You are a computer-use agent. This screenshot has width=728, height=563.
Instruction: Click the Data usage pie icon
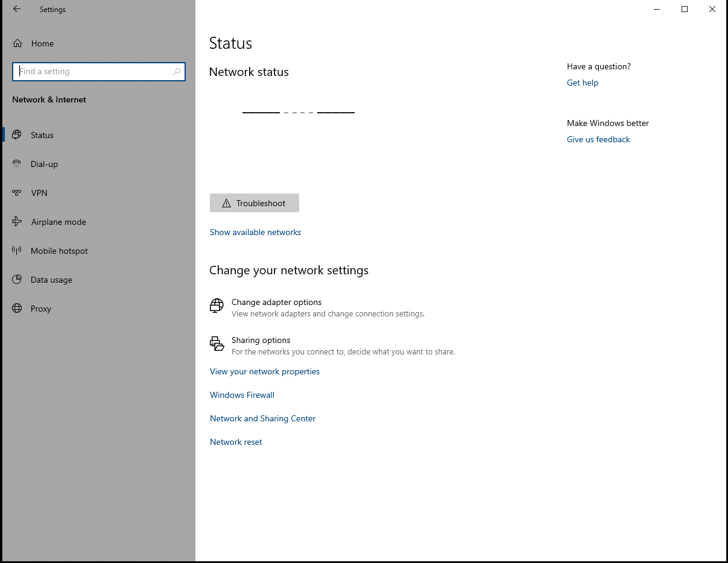(17, 280)
